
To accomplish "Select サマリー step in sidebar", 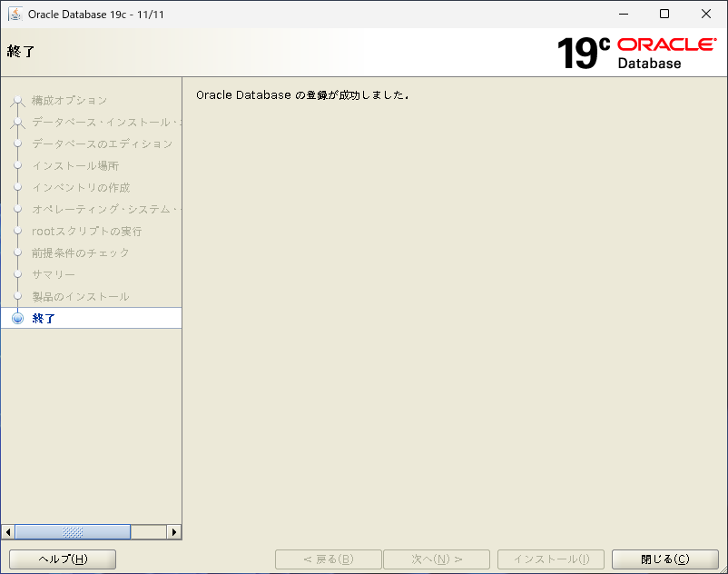I will pyautogui.click(x=54, y=274).
